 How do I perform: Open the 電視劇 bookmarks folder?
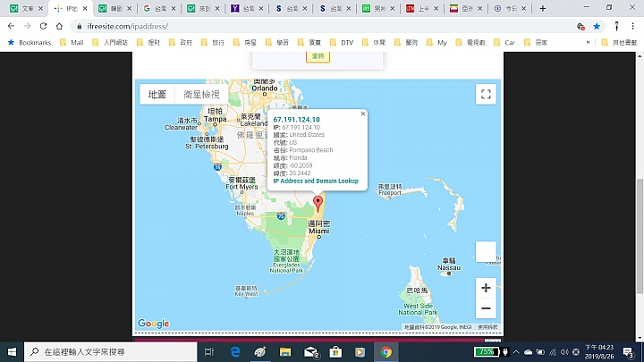[x=470, y=42]
